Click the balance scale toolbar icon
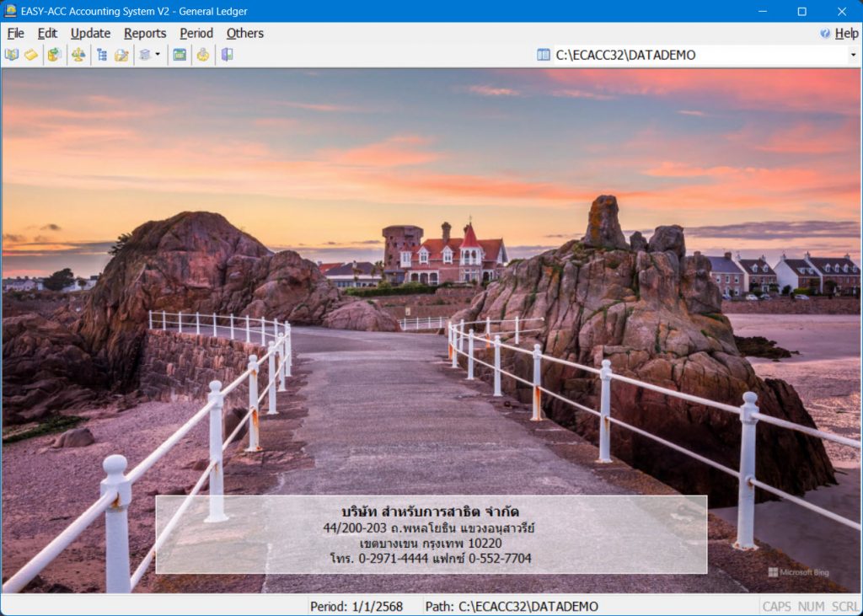Image resolution: width=863 pixels, height=616 pixels. tap(78, 55)
